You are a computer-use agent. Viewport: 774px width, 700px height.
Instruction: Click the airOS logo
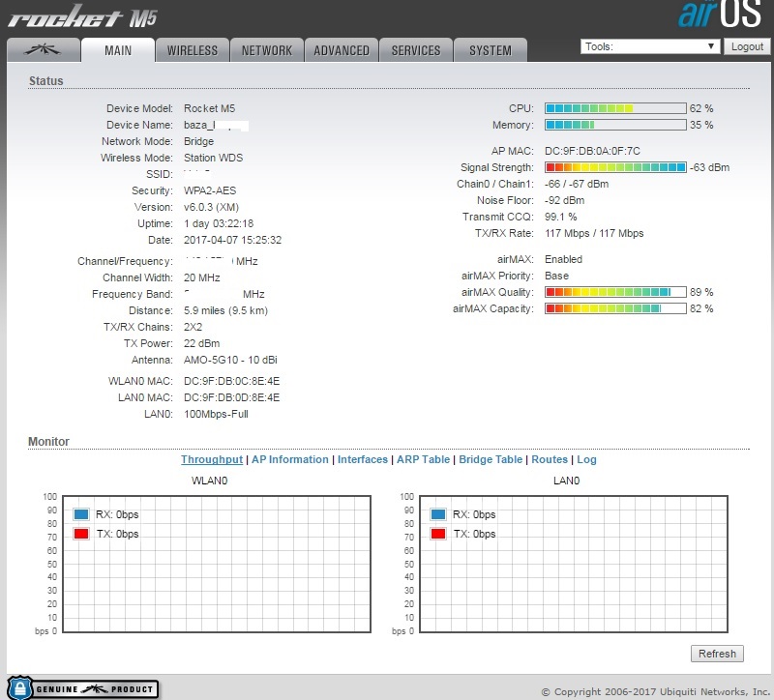pos(719,14)
